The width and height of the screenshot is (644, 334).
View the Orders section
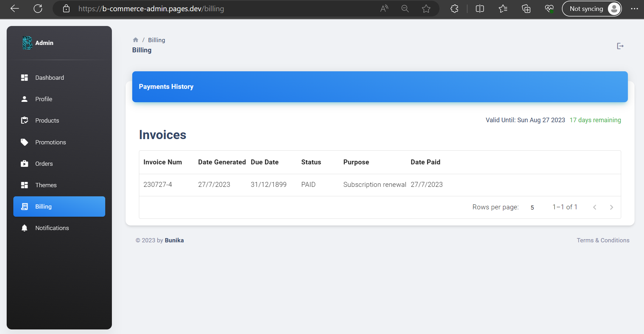click(x=43, y=163)
